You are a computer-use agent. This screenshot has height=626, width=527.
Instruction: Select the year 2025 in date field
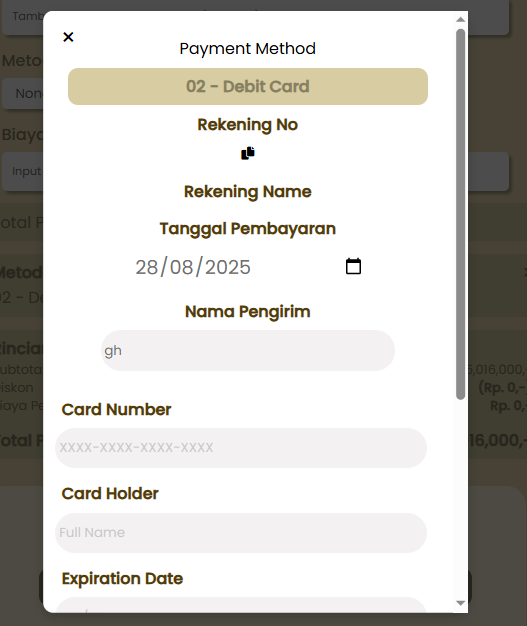click(x=228, y=267)
